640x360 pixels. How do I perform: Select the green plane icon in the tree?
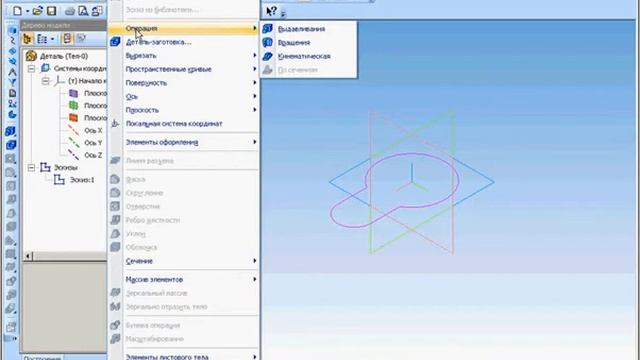(73, 106)
